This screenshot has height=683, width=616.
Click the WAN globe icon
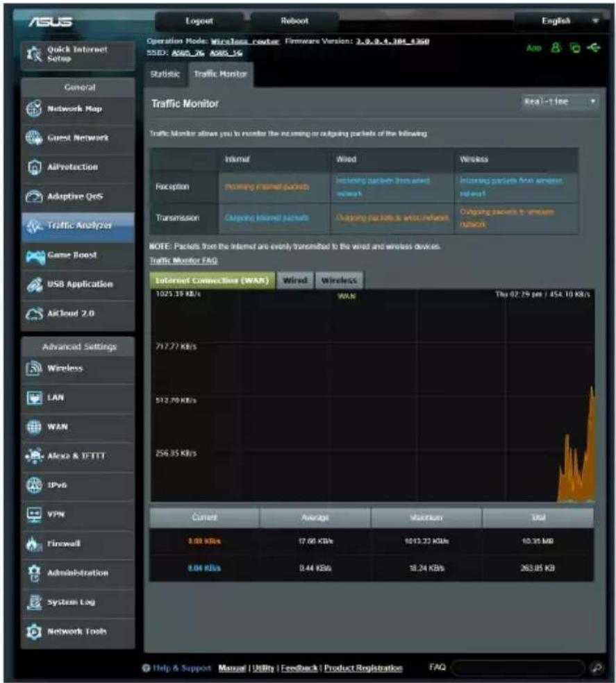pos(34,427)
